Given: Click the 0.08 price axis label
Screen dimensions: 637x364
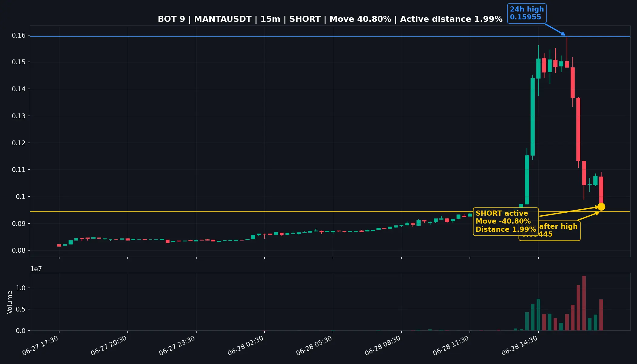Looking at the screenshot, I should pos(19,251).
